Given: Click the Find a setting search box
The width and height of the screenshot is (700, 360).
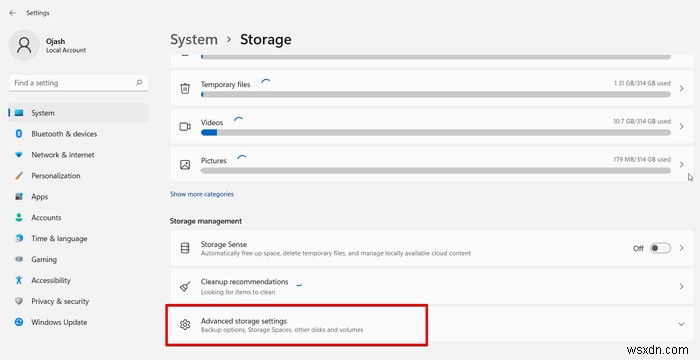Looking at the screenshot, I should (79, 83).
